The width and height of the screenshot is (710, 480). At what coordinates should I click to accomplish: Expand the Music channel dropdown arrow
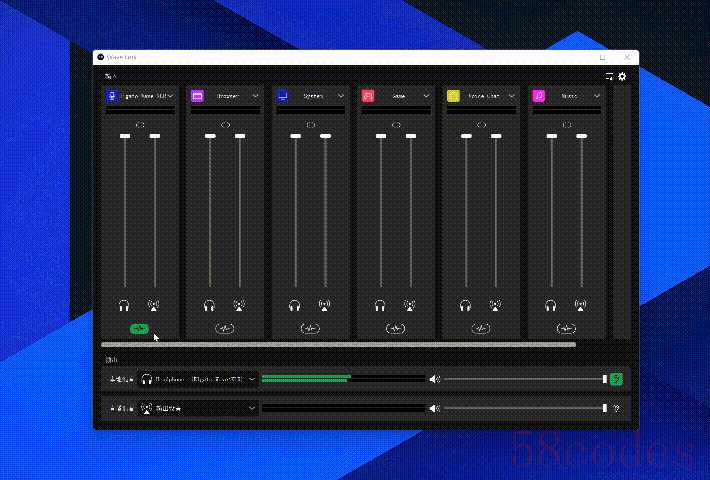pyautogui.click(x=597, y=96)
